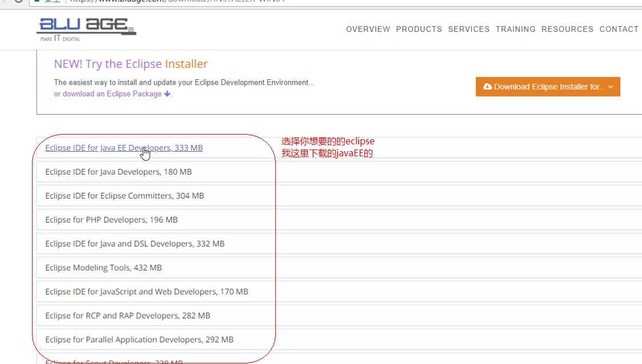
Task: Select Eclipse for Parallel Application Developers, 292 MB
Action: pyautogui.click(x=139, y=339)
